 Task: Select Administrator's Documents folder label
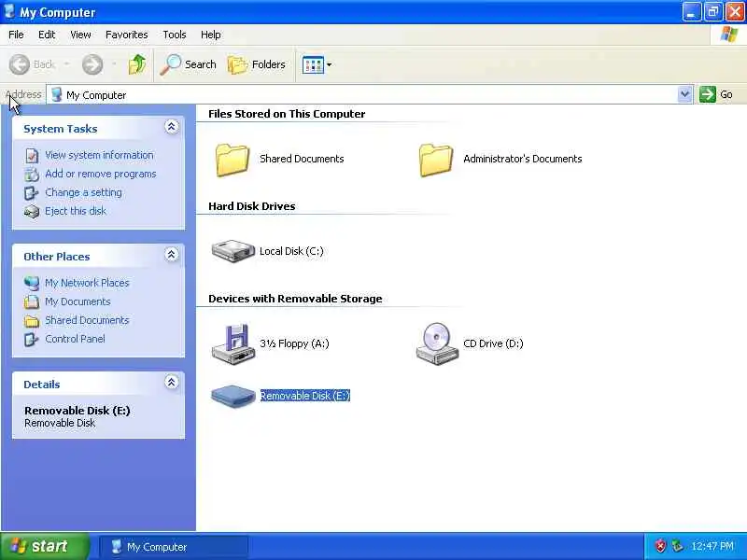523,159
